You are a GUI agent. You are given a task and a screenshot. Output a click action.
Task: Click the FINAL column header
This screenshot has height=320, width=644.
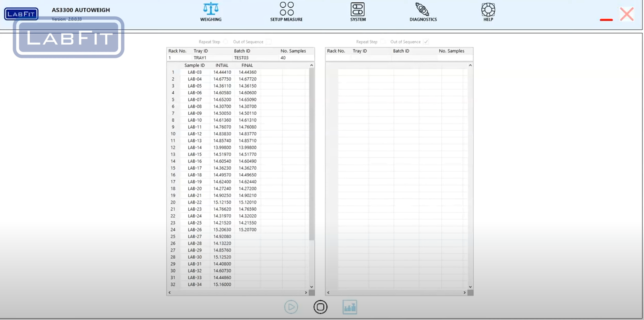point(247,65)
